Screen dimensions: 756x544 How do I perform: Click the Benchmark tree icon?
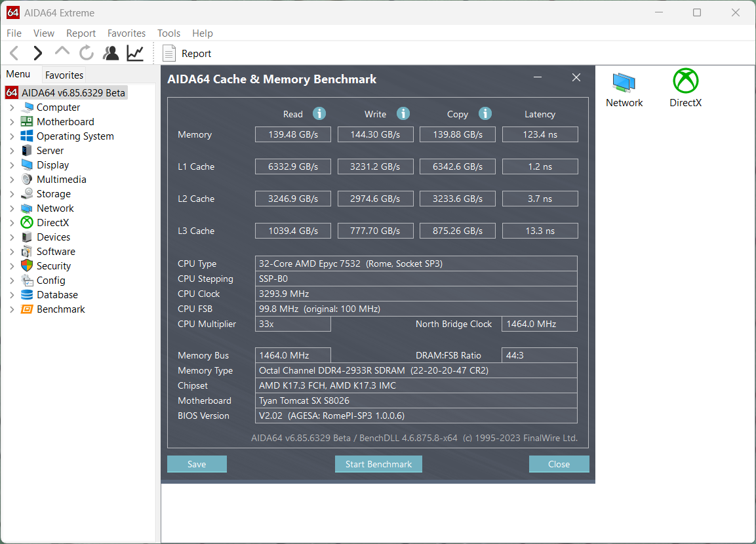click(x=27, y=309)
